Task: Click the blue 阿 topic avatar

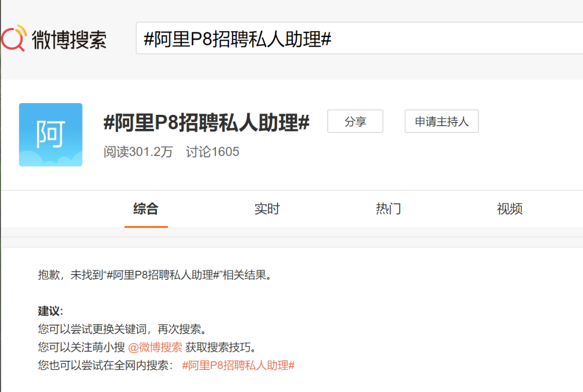Action: click(x=51, y=134)
